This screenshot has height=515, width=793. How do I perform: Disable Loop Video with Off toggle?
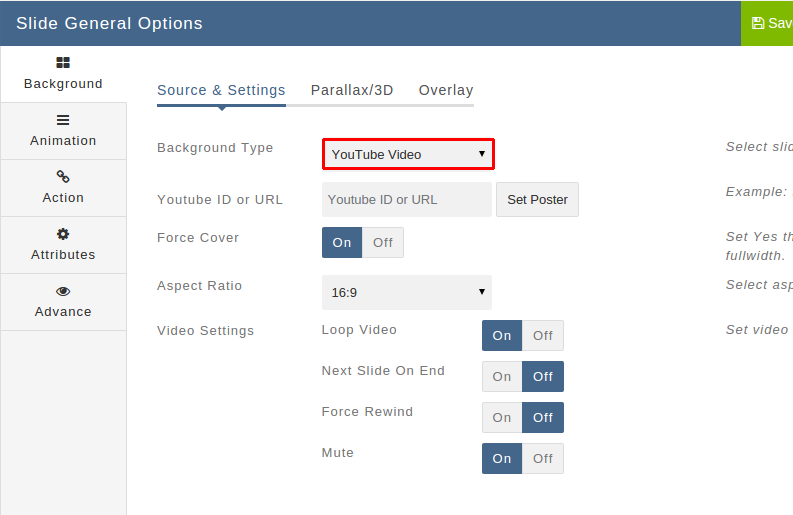[543, 335]
